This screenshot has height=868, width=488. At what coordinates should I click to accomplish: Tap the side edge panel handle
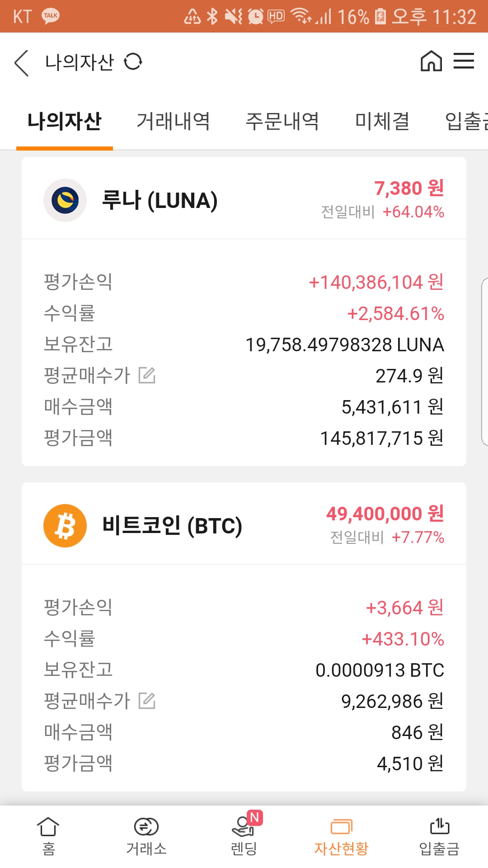[484, 362]
